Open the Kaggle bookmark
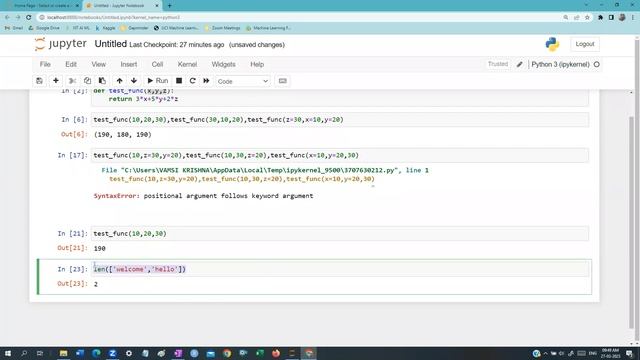The height and width of the screenshot is (360, 640). (x=105, y=28)
